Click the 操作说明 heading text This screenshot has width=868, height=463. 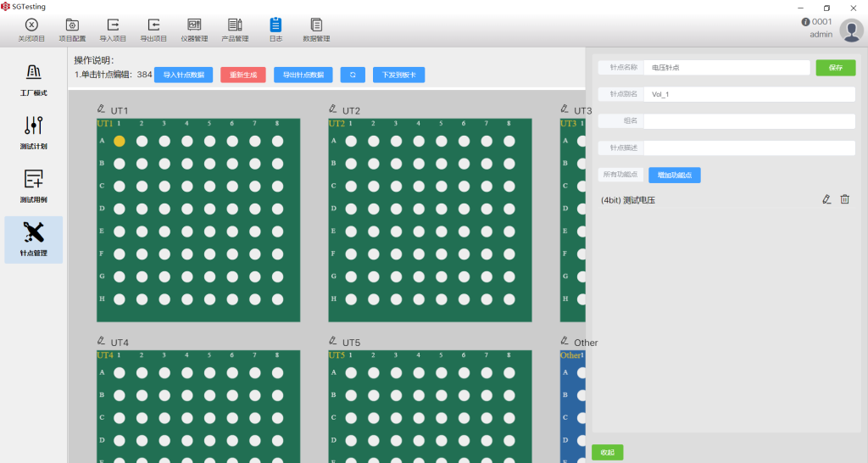click(94, 60)
